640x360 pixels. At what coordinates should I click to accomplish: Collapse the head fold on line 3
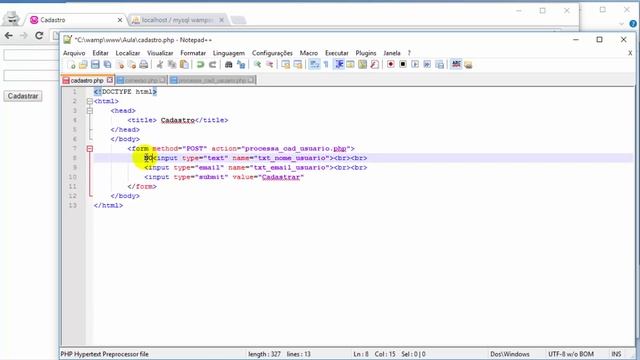[90, 111]
